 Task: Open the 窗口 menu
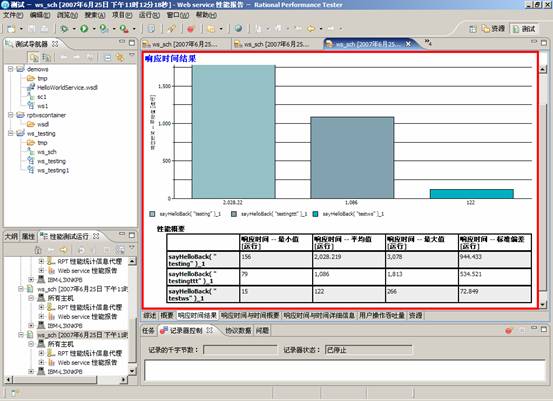tap(178, 15)
